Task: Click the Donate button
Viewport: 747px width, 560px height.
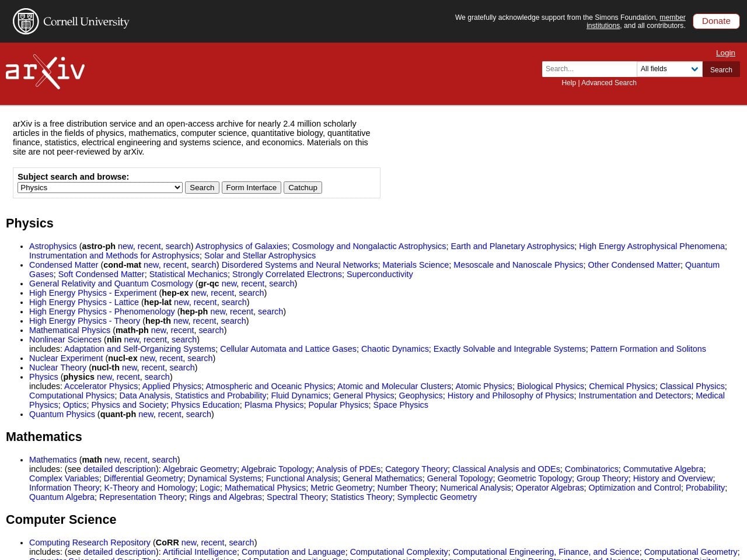Action: (x=715, y=21)
